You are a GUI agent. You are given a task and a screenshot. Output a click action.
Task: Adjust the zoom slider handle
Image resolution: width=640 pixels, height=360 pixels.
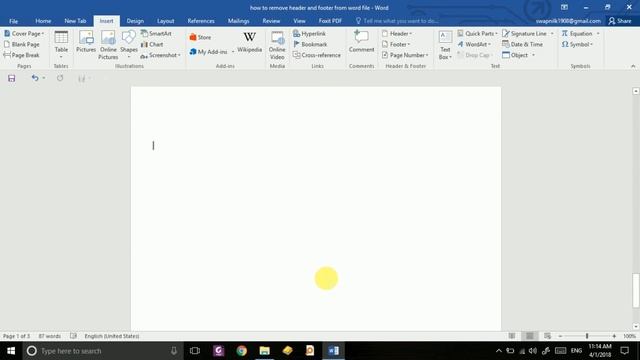pyautogui.click(x=587, y=336)
